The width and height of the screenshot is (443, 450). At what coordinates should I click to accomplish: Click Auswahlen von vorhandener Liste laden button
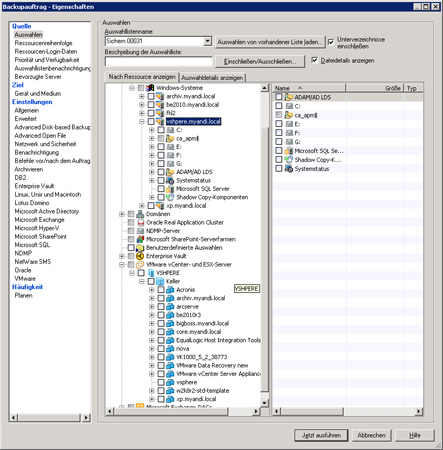tap(270, 42)
